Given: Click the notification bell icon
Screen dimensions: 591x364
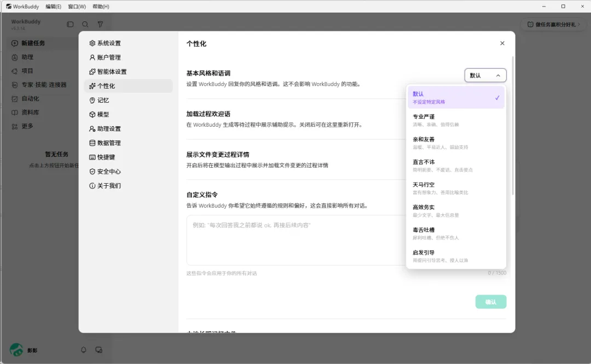Looking at the screenshot, I should click(84, 350).
